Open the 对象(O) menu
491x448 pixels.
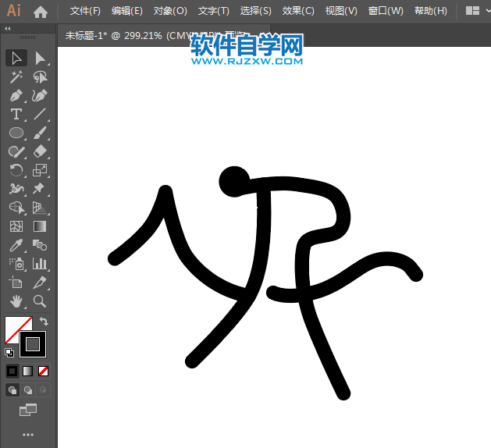[170, 11]
